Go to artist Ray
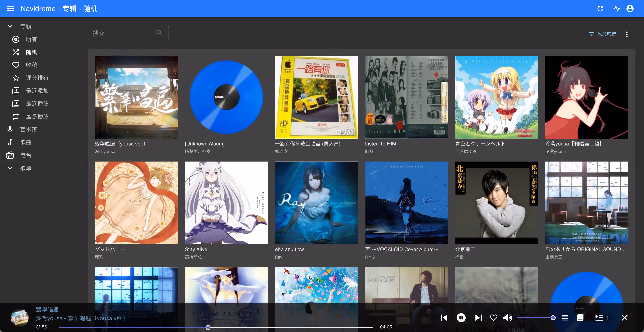The height and width of the screenshot is (332, 644). point(279,257)
